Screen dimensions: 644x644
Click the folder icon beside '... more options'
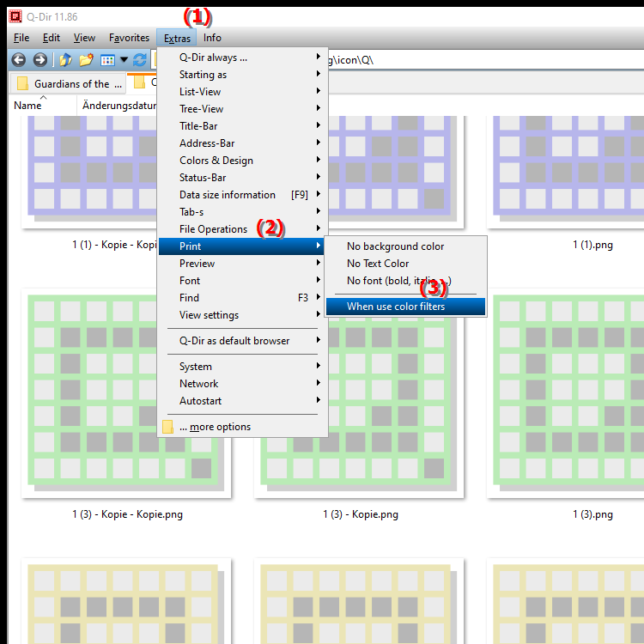click(x=168, y=427)
